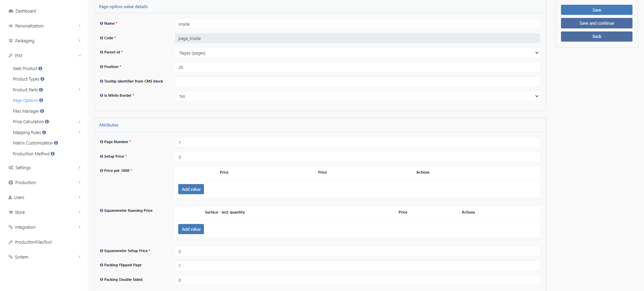This screenshot has width=644, height=291.
Task: Click info icon beside Parent id label
Action: coord(101,52)
